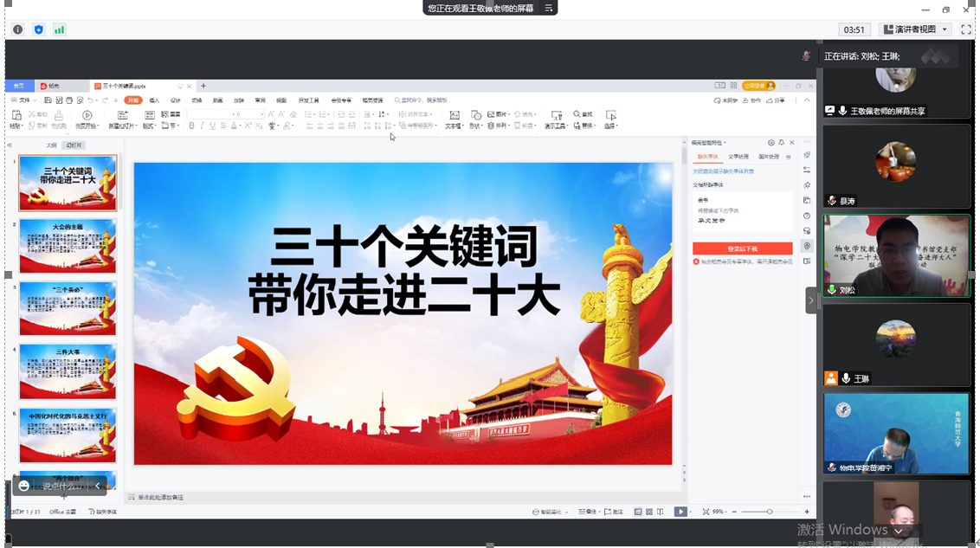Click the Text Box icon in ribbon
The image size is (980, 548).
tap(455, 115)
